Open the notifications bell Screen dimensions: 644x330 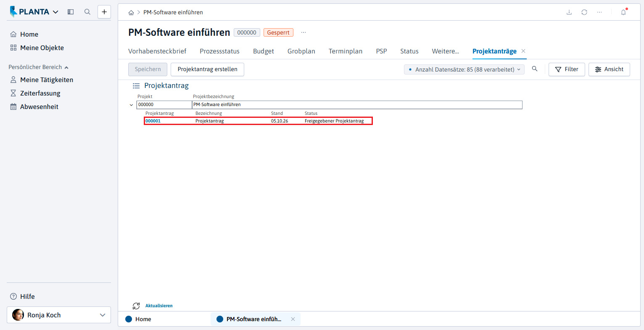click(623, 12)
